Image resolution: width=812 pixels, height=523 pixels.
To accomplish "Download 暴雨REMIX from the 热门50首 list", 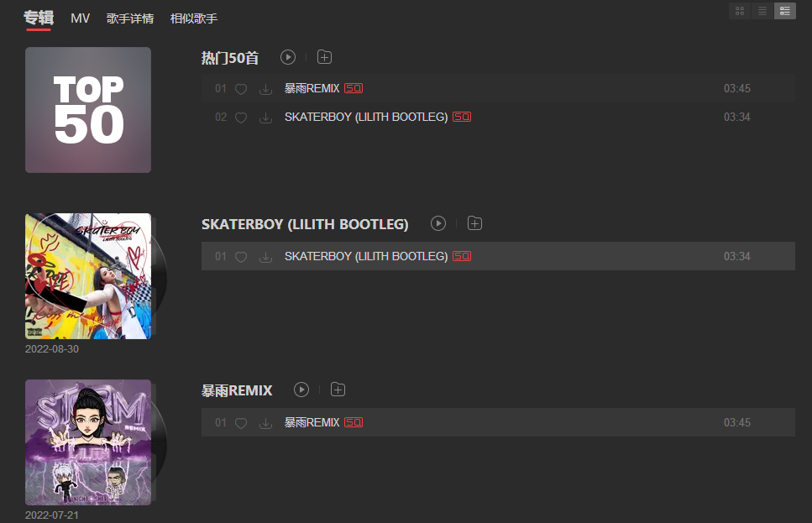I will tap(265, 89).
